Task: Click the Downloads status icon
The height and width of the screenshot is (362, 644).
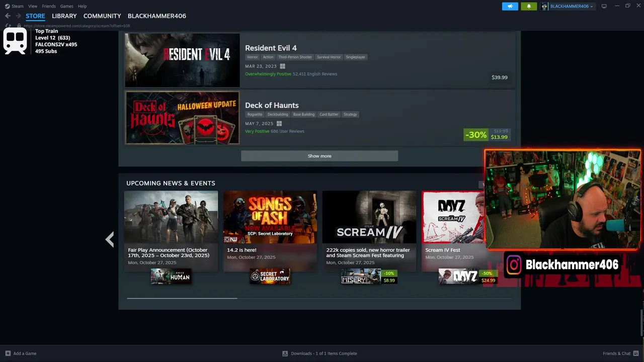Action: [x=285, y=353]
